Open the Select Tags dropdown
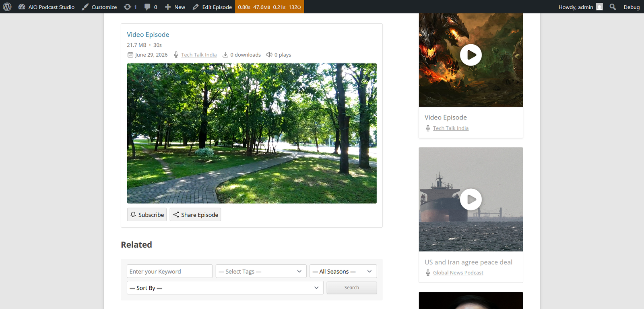This screenshot has width=644, height=309. tap(261, 271)
